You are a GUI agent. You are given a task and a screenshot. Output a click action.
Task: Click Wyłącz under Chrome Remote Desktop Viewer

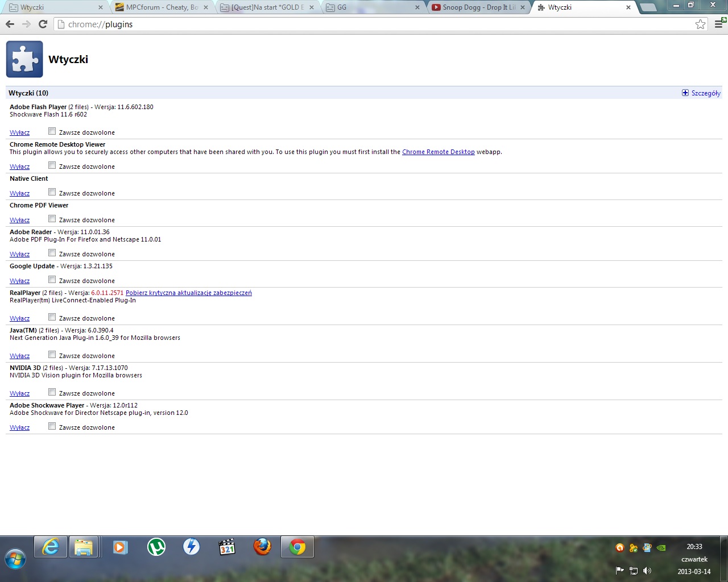pos(19,167)
